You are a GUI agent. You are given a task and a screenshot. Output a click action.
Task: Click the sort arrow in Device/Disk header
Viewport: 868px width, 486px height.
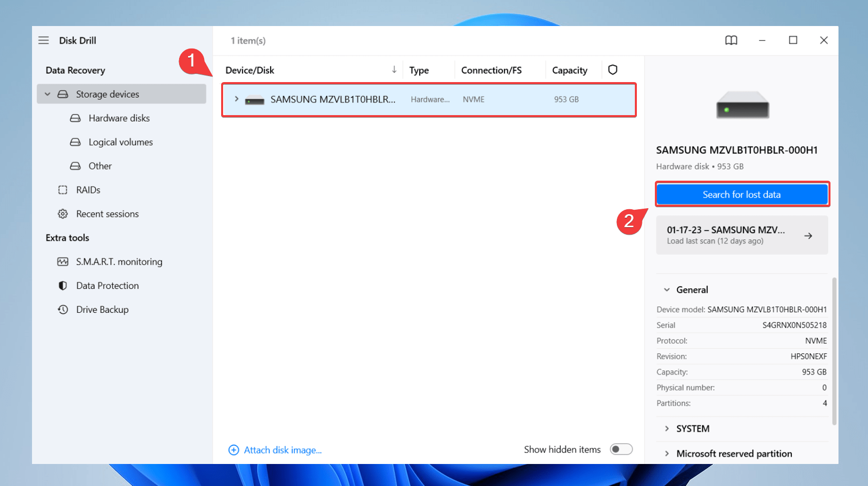point(394,70)
